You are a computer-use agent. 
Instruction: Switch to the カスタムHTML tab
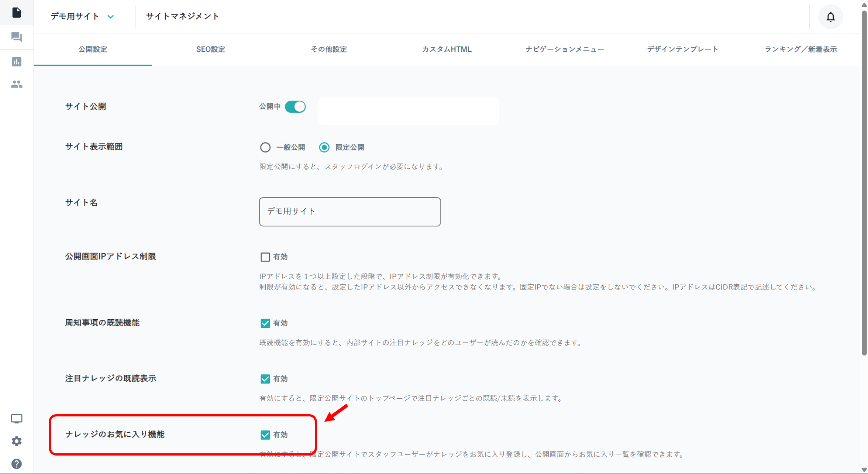(x=447, y=49)
